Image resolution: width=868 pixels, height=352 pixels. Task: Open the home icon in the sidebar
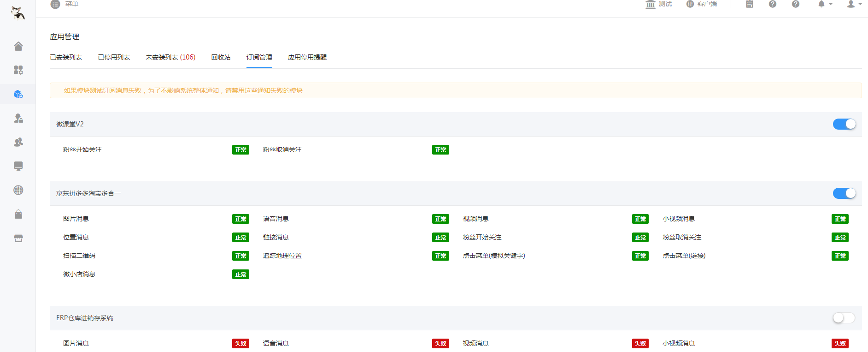point(18,46)
